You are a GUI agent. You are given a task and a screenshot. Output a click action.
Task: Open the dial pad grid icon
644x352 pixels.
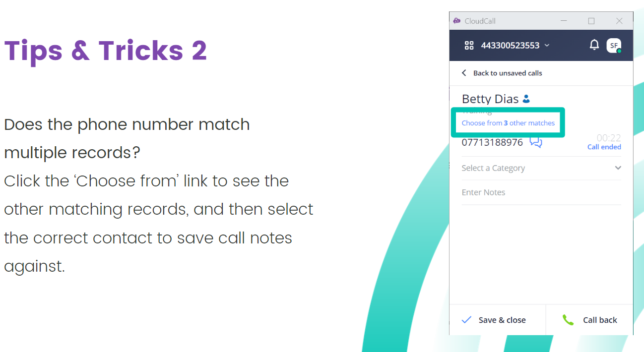click(x=469, y=46)
